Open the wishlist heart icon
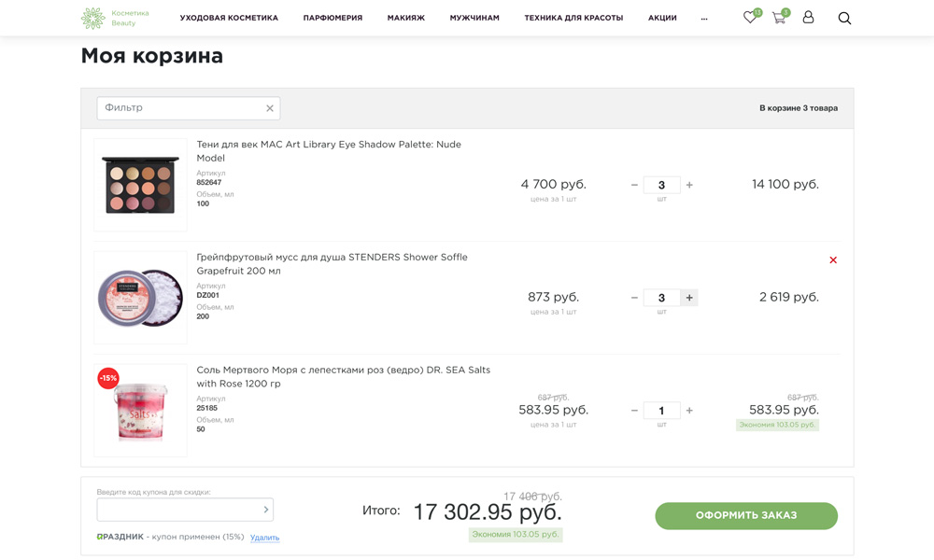934x560 pixels. pyautogui.click(x=750, y=18)
